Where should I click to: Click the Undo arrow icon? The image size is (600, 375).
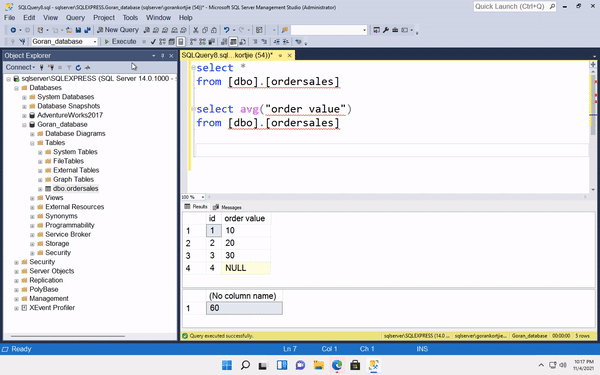tap(227, 30)
